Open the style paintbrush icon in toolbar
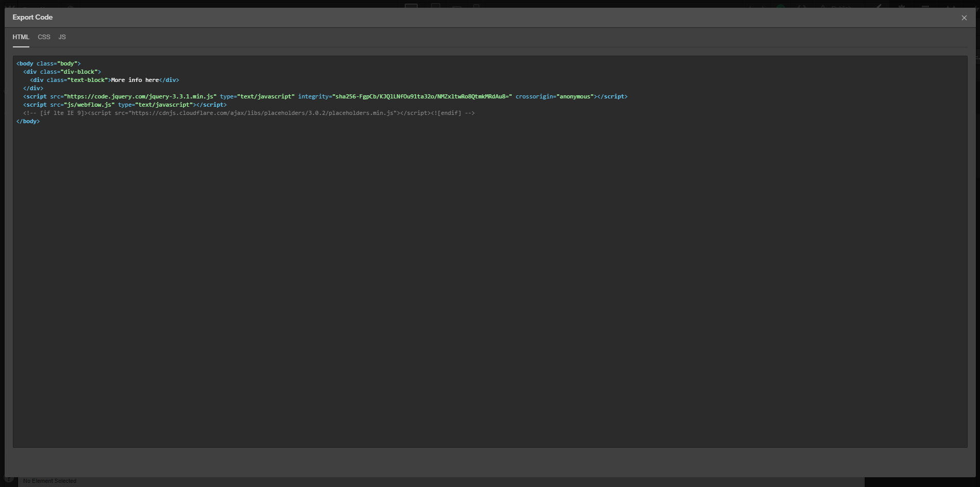The height and width of the screenshot is (487, 980). 879,7
